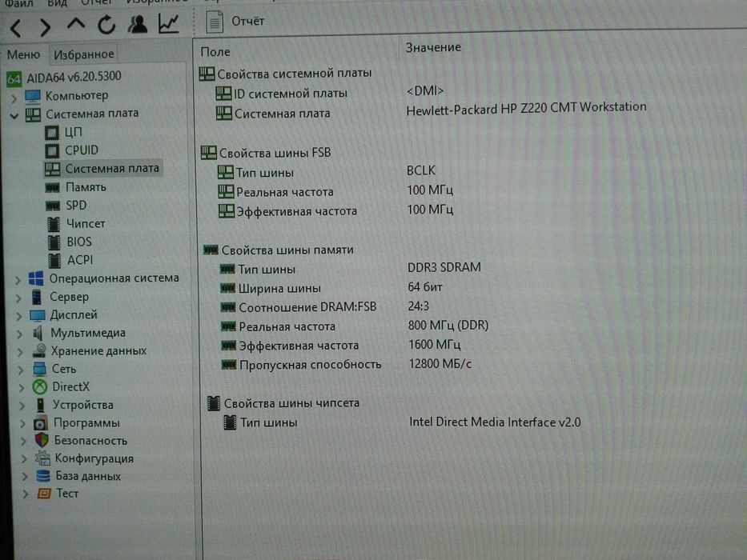The height and width of the screenshot is (560, 747).
Task: Select the Соотношение DRAM:FSB row
Action: point(324,306)
